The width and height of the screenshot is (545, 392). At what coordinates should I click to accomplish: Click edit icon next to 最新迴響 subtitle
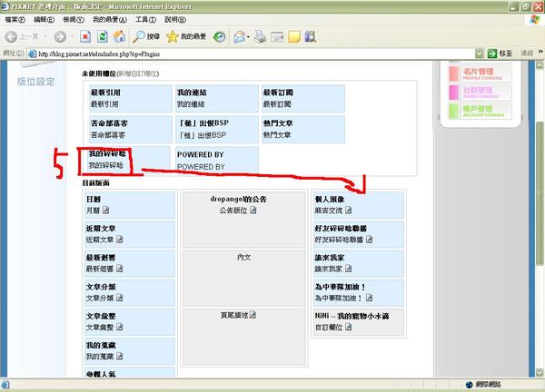pos(120,269)
